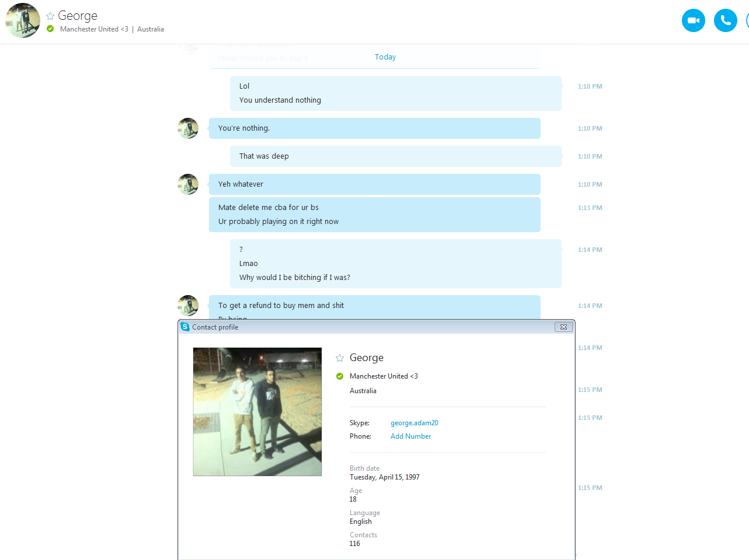Click "Manchester United <3" in Contact profile
The height and width of the screenshot is (560, 749).
(384, 376)
